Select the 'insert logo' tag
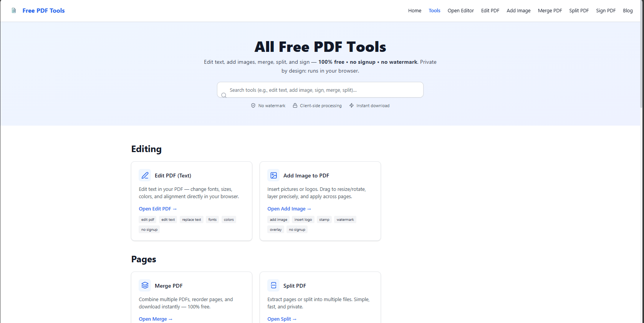This screenshot has width=644, height=323. 303,220
